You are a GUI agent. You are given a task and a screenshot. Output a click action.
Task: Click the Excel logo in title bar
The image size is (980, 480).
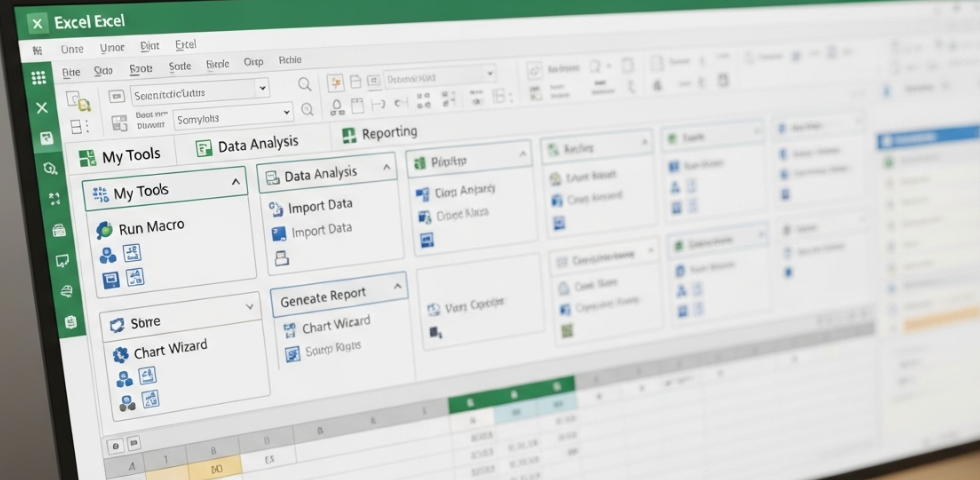pos(38,24)
